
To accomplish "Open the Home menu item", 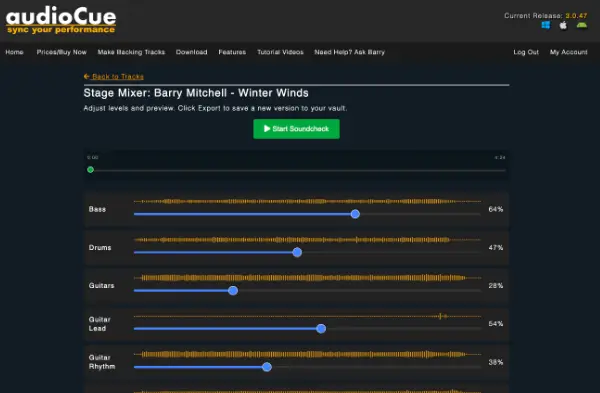I will pos(15,52).
